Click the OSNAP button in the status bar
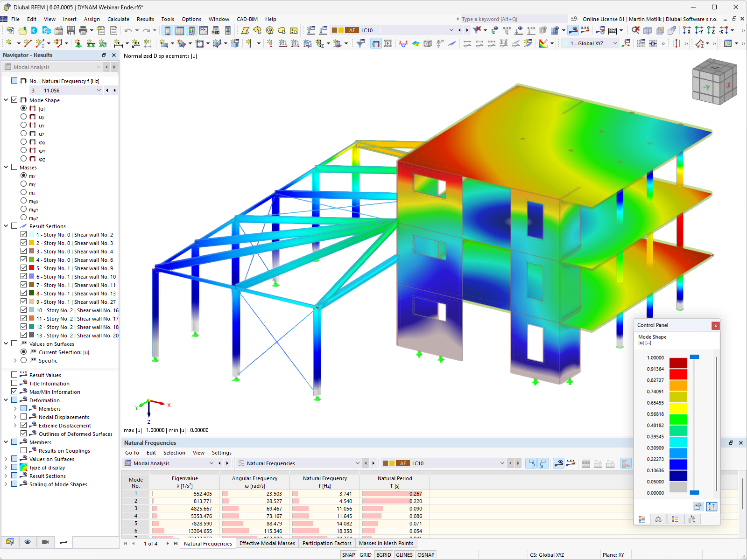This screenshot has width=747, height=560. 426,554
